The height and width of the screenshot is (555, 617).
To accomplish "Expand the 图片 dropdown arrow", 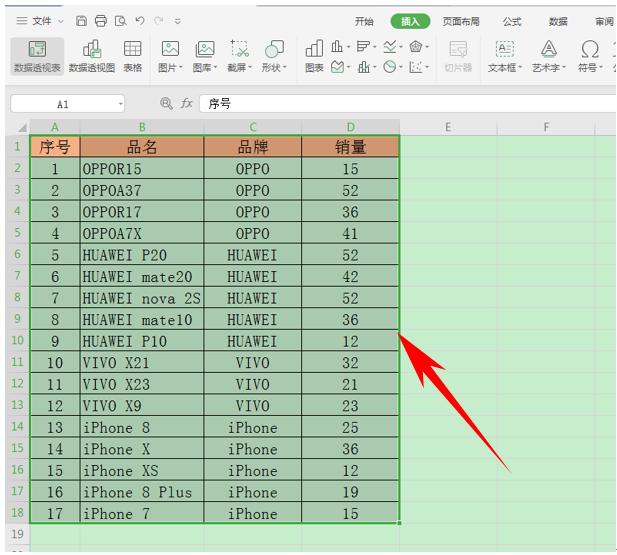I will 181,67.
